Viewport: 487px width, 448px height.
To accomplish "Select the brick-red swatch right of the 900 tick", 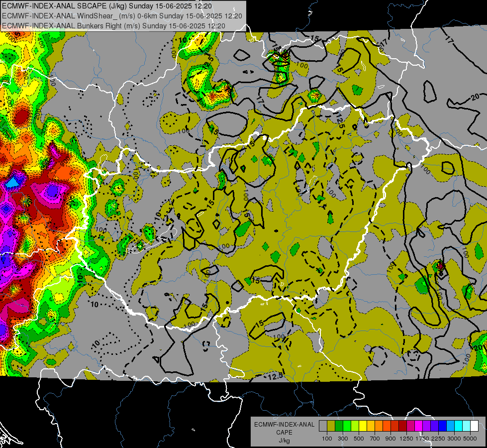I will 395,426.
